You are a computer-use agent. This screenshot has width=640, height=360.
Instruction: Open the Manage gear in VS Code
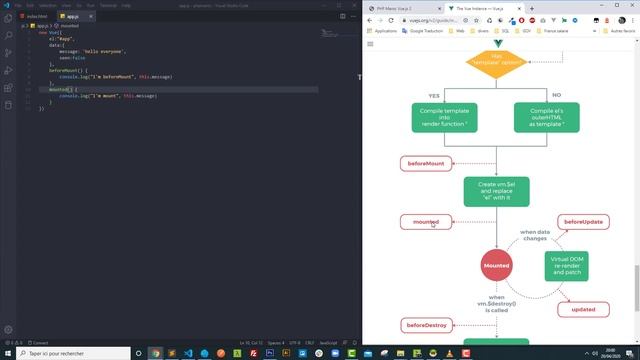coord(8,329)
